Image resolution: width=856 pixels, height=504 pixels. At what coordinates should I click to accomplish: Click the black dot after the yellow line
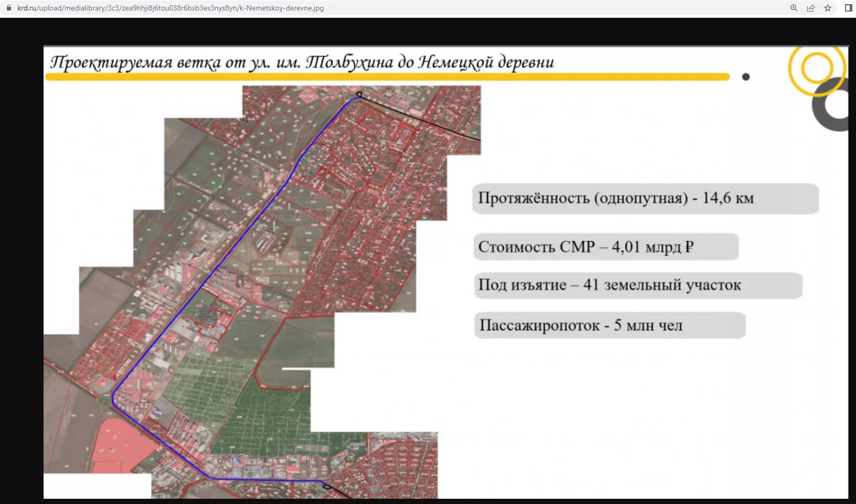click(x=746, y=77)
